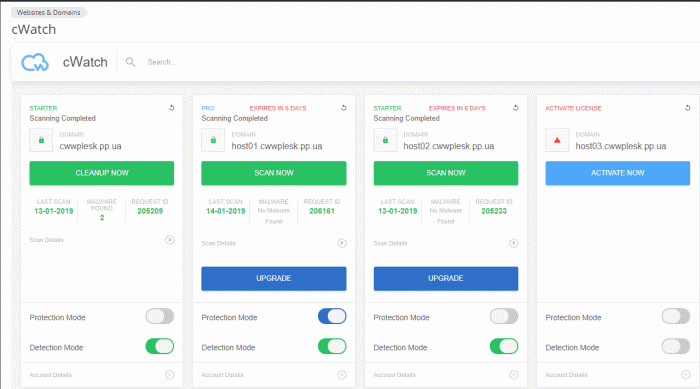Click STARTER label on cwwplesk.pp.ua card
700x389 pixels.
[43, 108]
